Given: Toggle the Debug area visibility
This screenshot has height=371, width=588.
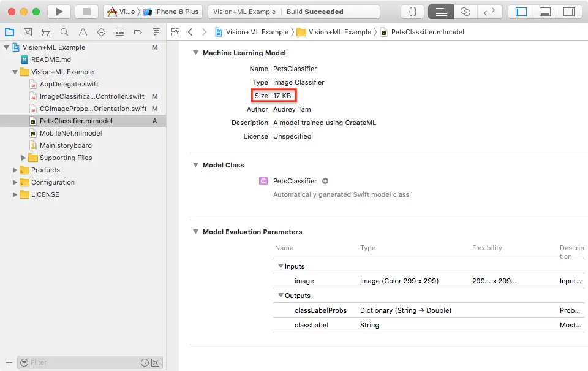Looking at the screenshot, I should click(x=545, y=12).
